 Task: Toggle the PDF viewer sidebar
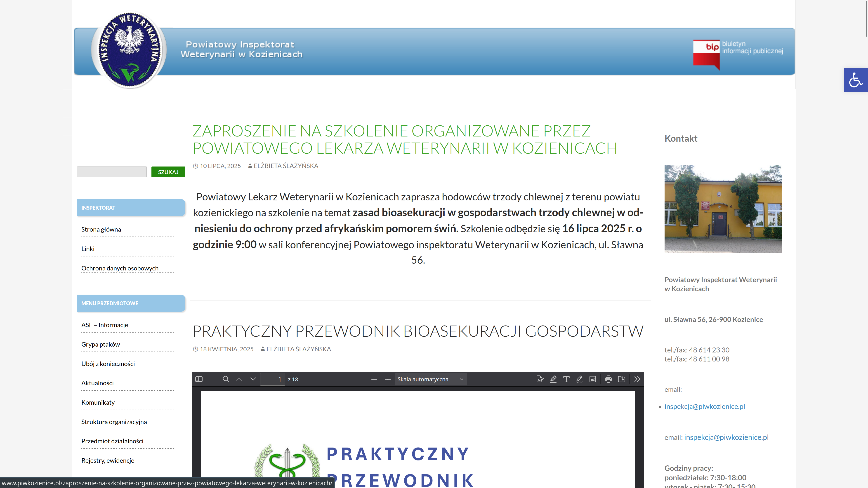click(x=199, y=379)
